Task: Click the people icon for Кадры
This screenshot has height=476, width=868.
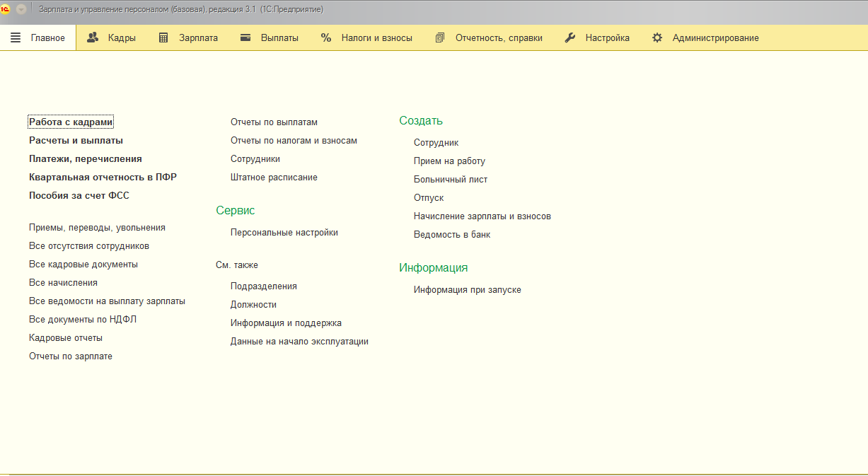Action: [93, 38]
